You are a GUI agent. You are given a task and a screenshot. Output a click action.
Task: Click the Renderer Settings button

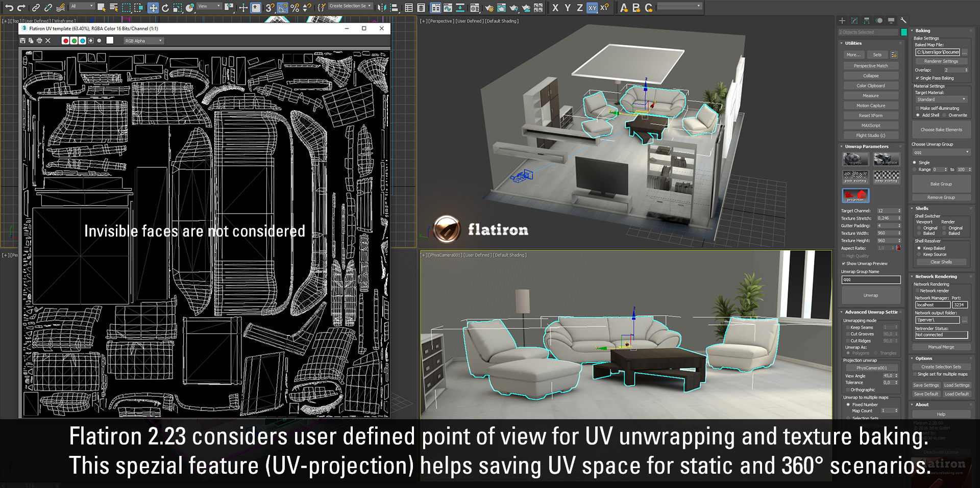coord(941,61)
